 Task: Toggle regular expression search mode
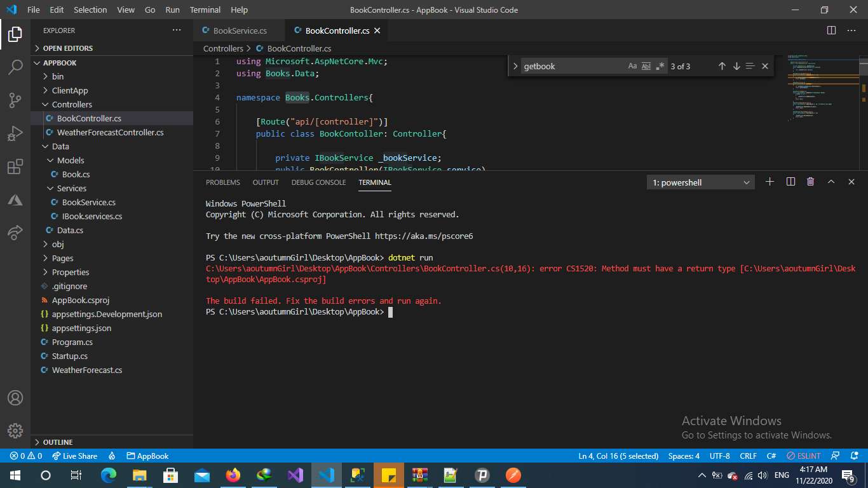[660, 65]
